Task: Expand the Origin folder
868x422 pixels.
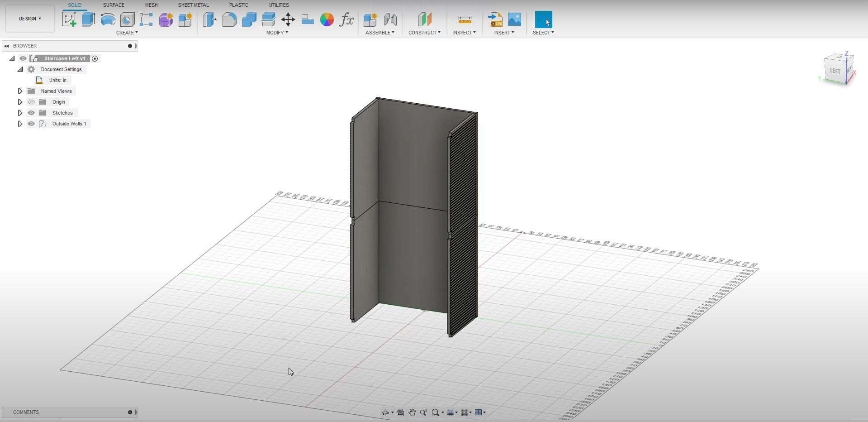Action: tap(20, 102)
